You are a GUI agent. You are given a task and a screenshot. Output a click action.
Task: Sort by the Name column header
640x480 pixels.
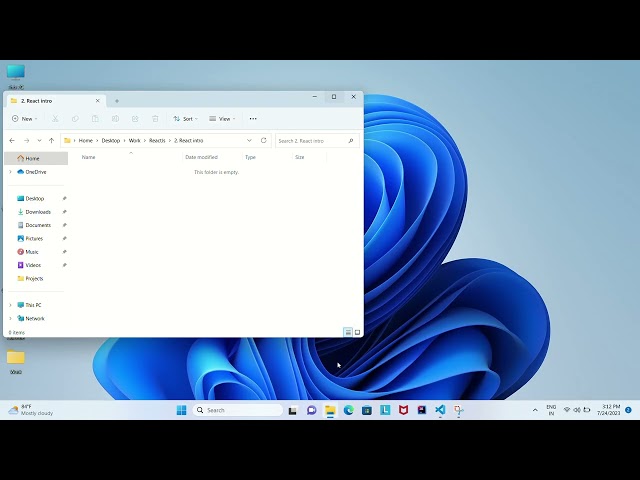click(88, 157)
